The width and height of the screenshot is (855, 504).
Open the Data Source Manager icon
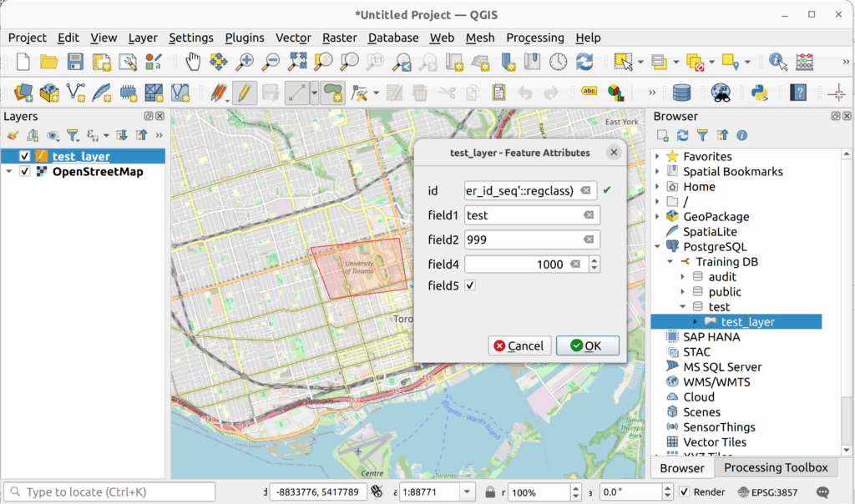click(24, 92)
